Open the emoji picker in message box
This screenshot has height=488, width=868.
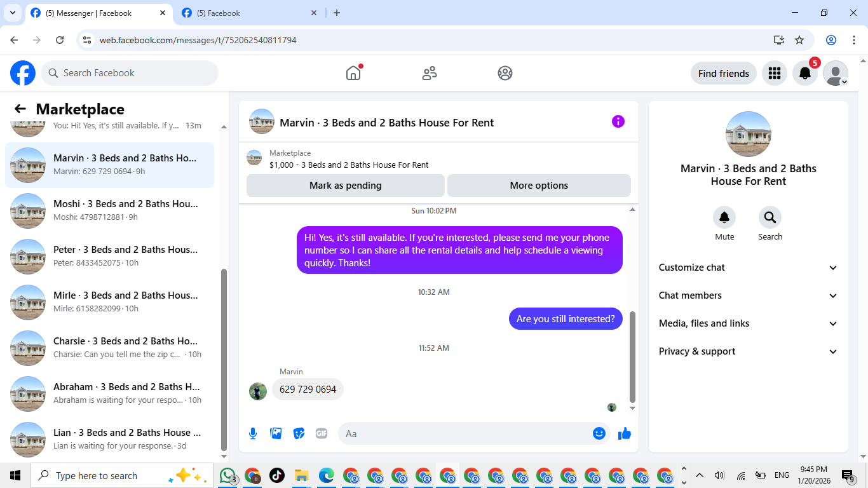click(x=599, y=433)
